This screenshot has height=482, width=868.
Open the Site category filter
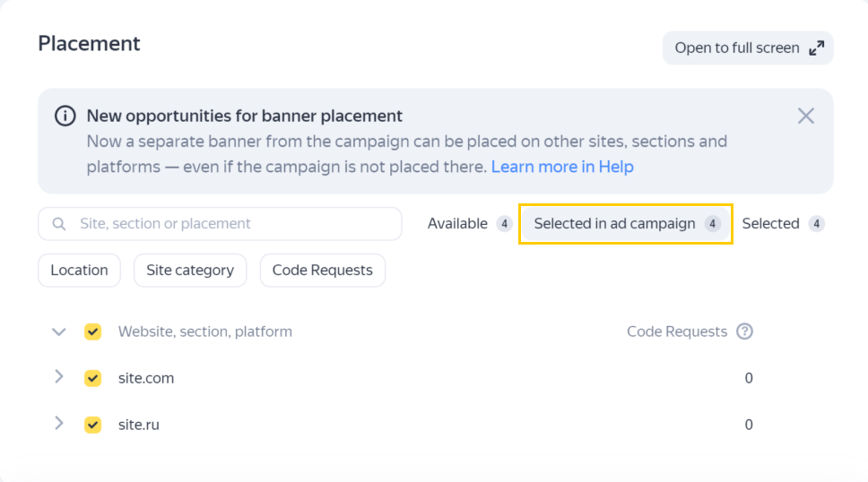190,271
